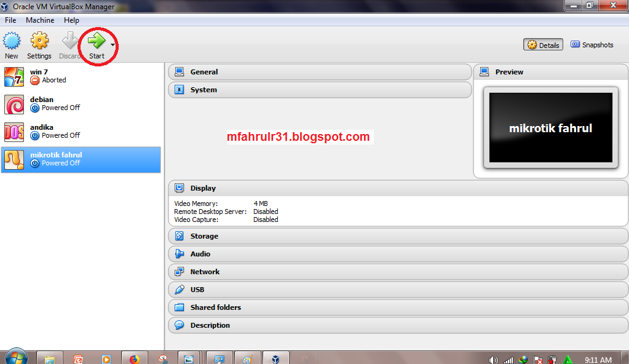The width and height of the screenshot is (629, 364).
Task: Collapse the Preview section header
Action: click(551, 72)
